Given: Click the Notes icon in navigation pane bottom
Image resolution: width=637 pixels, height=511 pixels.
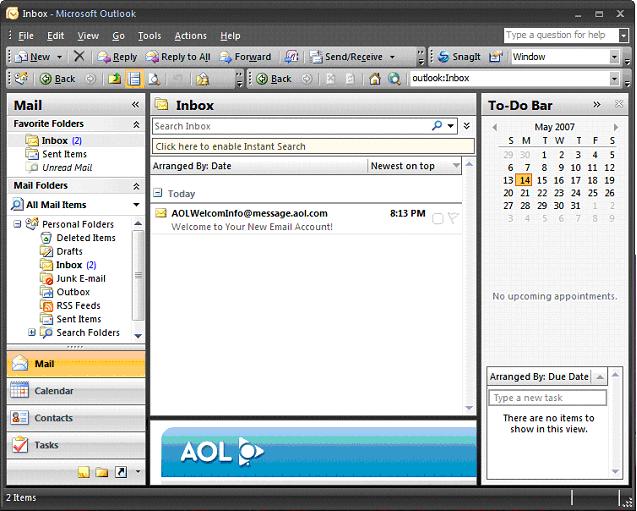Looking at the screenshot, I should pyautogui.click(x=84, y=472).
